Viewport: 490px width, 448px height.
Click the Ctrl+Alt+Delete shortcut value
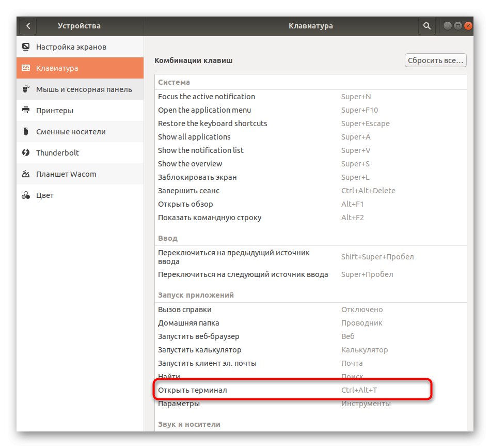pyautogui.click(x=368, y=191)
